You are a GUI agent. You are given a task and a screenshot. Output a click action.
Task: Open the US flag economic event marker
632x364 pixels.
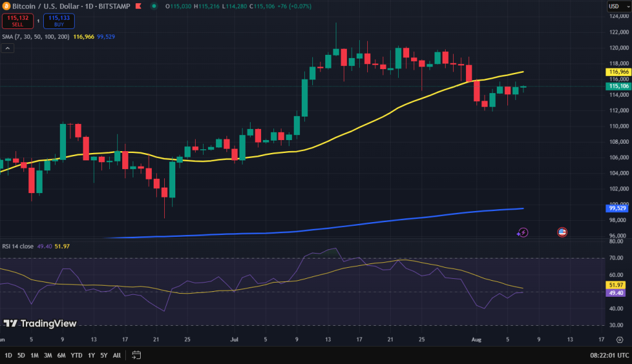click(562, 233)
